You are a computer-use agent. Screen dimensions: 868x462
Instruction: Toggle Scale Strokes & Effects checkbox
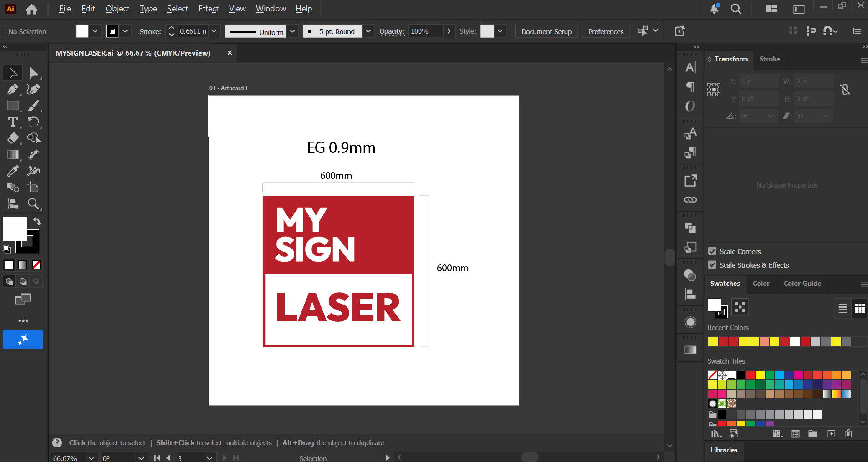point(712,265)
